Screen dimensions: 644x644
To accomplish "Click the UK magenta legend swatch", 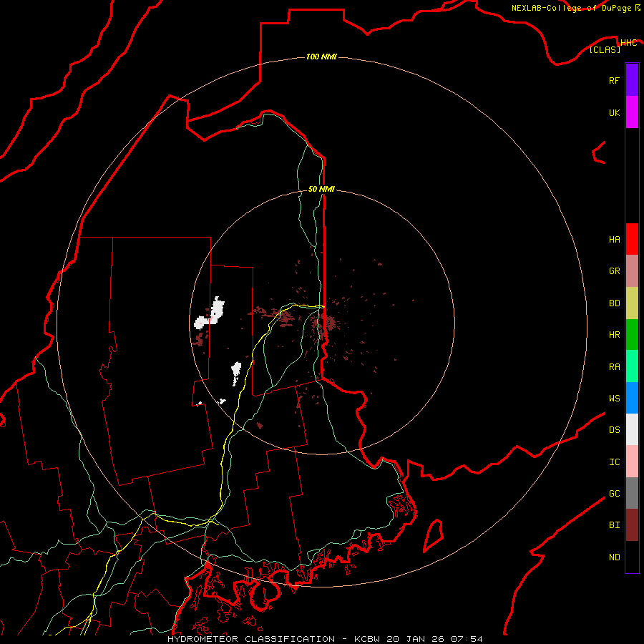I will coord(632,112).
